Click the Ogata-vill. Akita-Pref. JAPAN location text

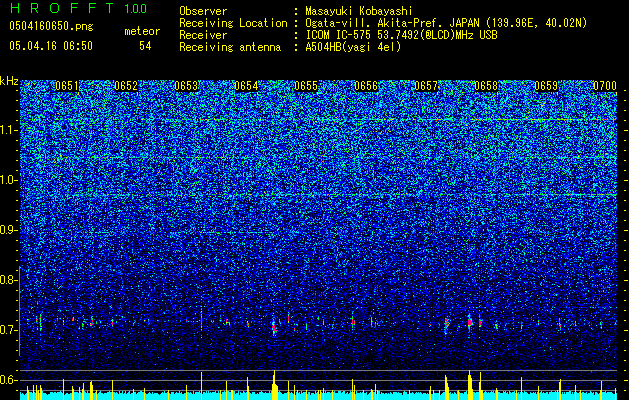coord(446,23)
